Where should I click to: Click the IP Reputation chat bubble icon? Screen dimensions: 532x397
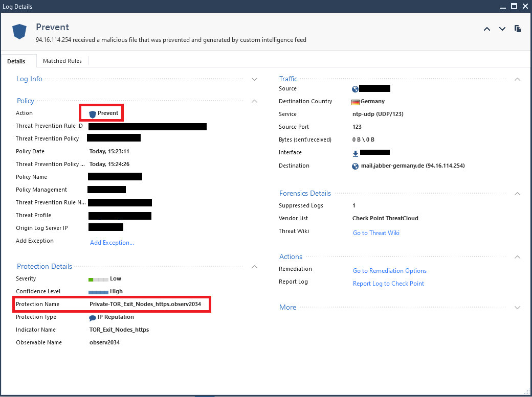(x=92, y=317)
